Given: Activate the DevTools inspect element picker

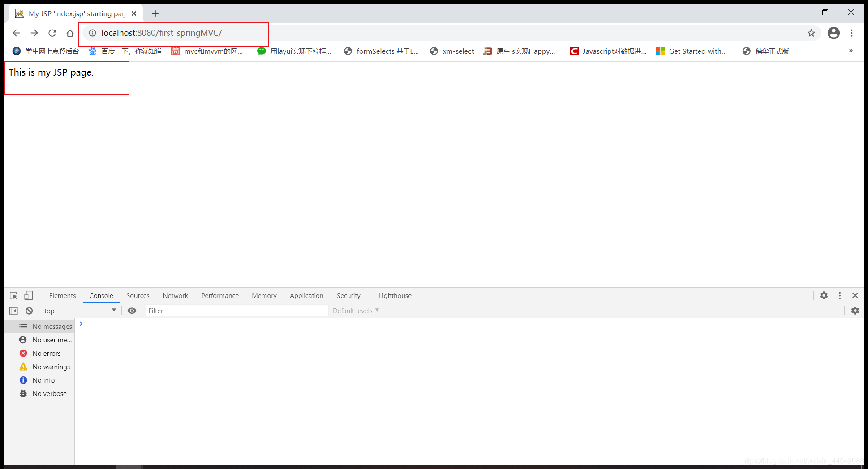Looking at the screenshot, I should (13, 296).
